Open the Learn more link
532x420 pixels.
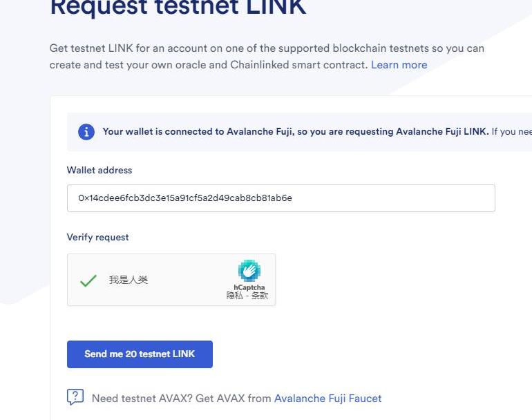(x=399, y=65)
